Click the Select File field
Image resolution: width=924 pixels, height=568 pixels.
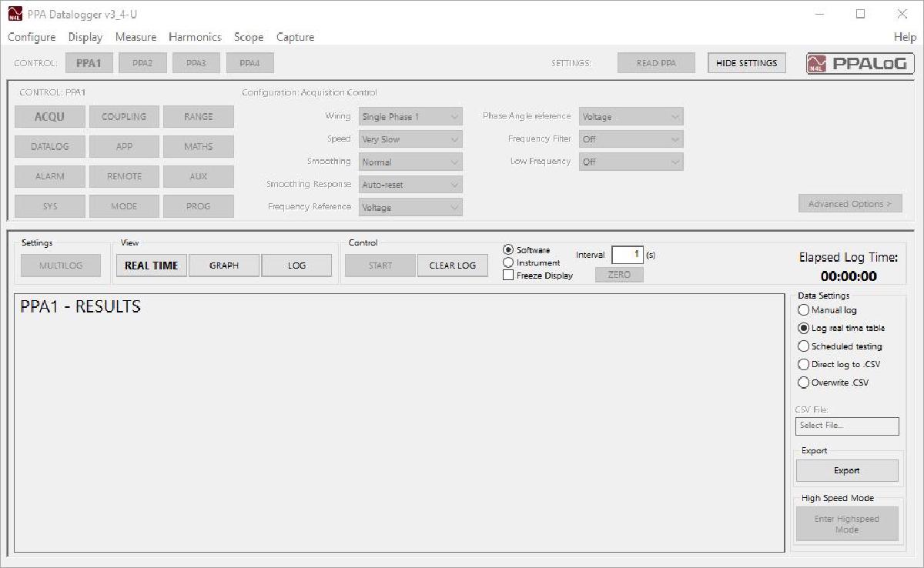point(847,426)
